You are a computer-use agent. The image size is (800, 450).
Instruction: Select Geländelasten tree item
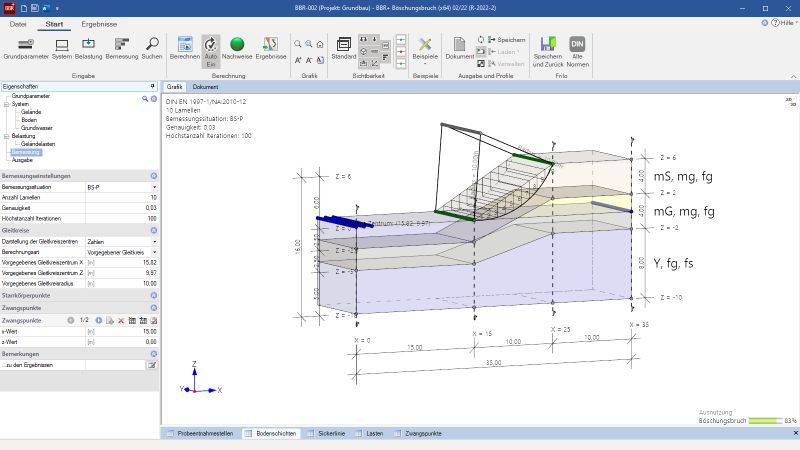click(38, 144)
